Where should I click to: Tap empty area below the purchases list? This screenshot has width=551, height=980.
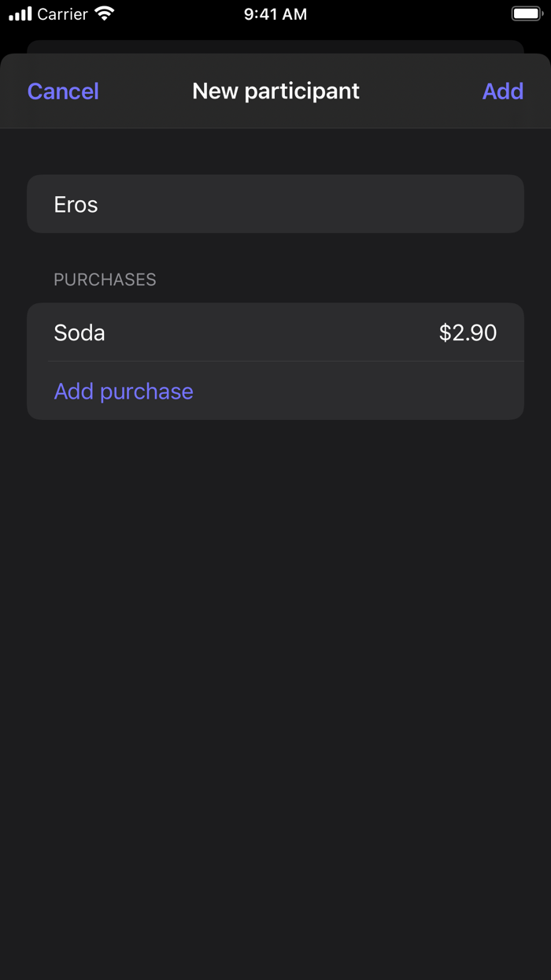point(275,670)
